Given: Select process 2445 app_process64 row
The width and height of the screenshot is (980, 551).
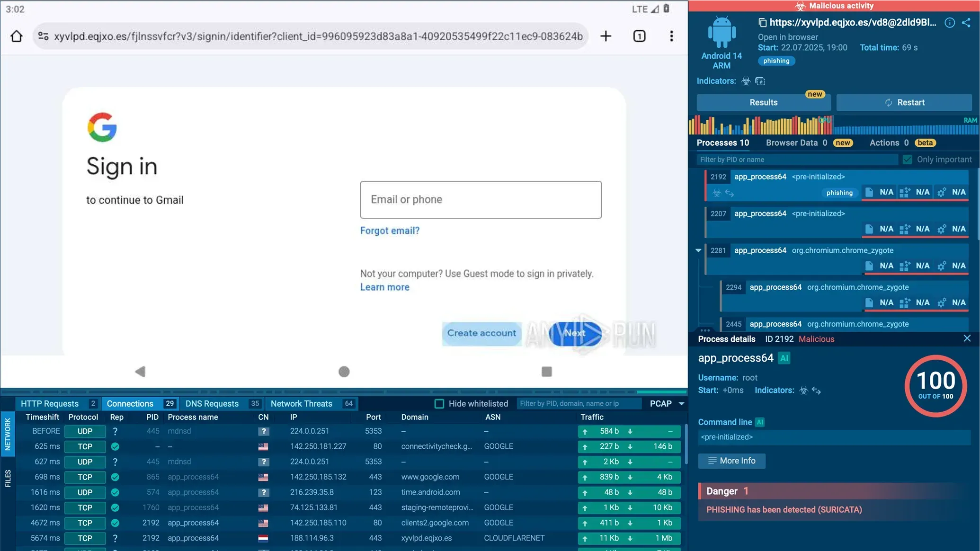Looking at the screenshot, I should point(844,324).
